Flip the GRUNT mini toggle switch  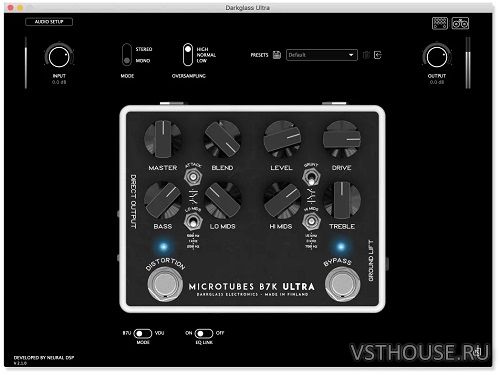(311, 177)
